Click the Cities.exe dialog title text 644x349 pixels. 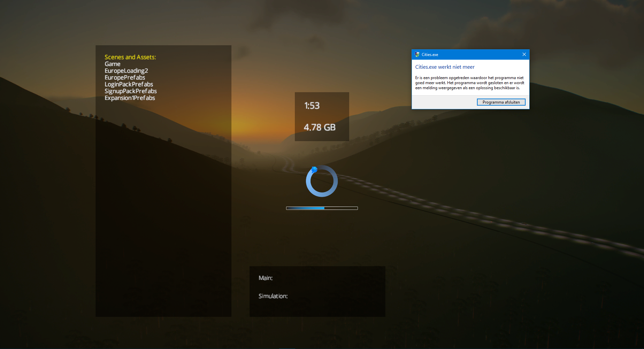click(x=430, y=55)
